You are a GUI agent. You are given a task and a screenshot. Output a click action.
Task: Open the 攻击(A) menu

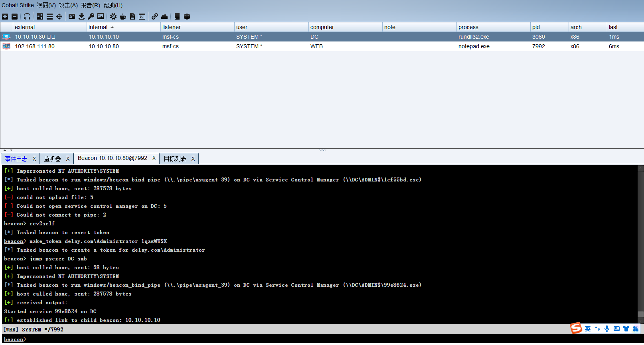68,5
